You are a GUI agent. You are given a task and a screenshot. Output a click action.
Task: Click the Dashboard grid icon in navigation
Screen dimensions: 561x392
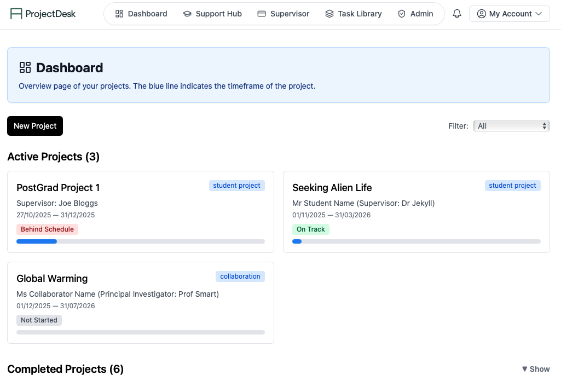[119, 13]
